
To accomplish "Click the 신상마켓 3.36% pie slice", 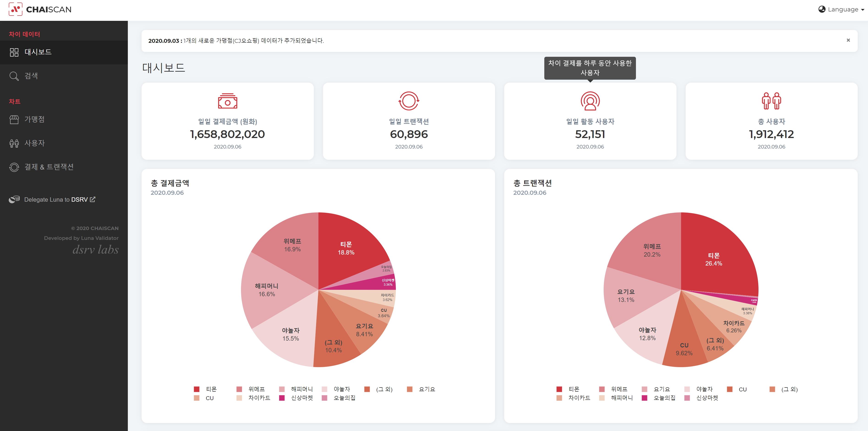I will click(388, 282).
